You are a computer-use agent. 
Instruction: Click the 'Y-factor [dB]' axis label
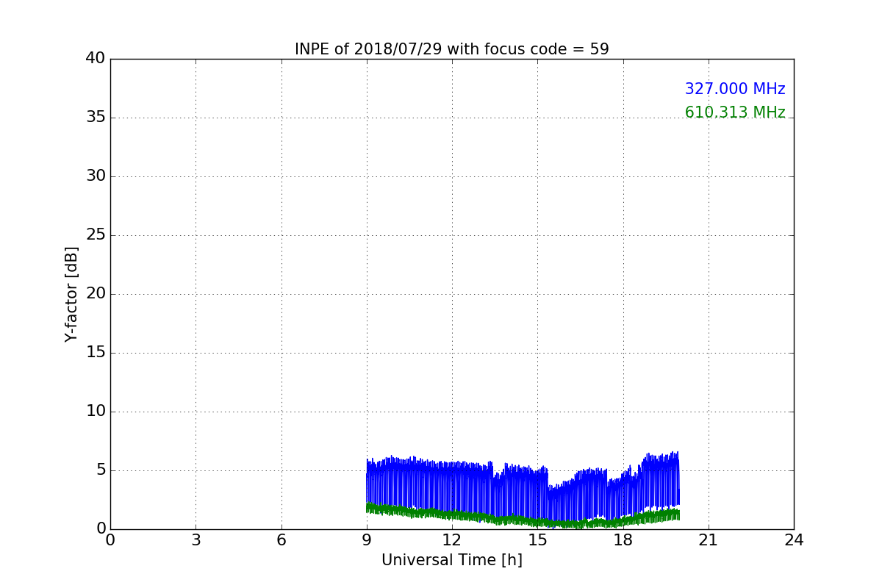click(x=71, y=294)
